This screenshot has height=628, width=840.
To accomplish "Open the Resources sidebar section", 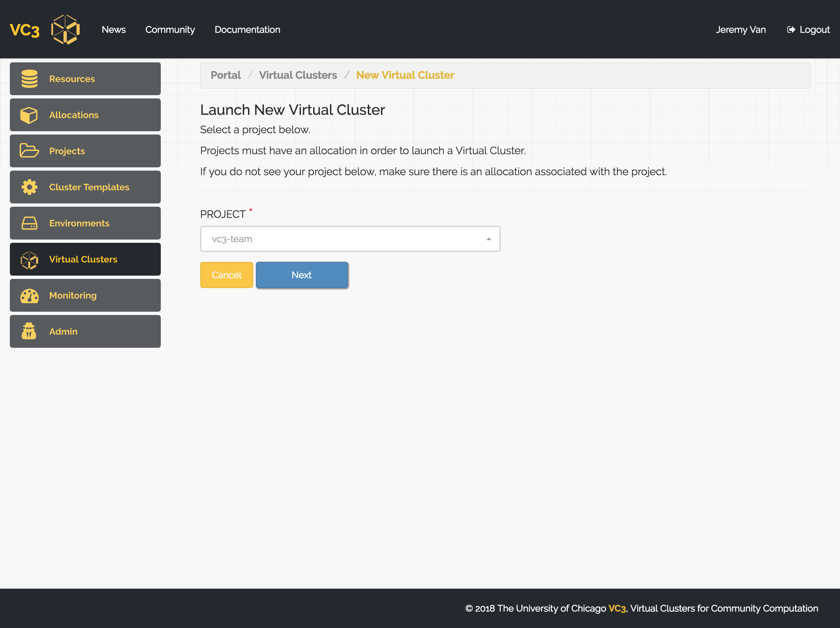I will pyautogui.click(x=85, y=79).
